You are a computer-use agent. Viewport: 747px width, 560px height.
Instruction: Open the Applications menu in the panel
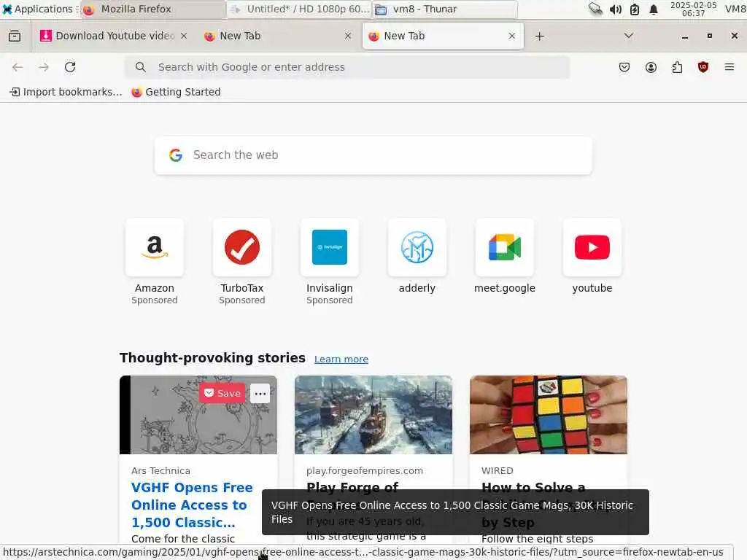pos(39,9)
